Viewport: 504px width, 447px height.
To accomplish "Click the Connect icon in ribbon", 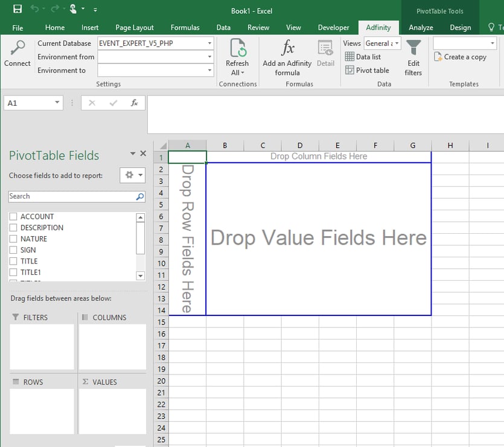I will (x=17, y=49).
